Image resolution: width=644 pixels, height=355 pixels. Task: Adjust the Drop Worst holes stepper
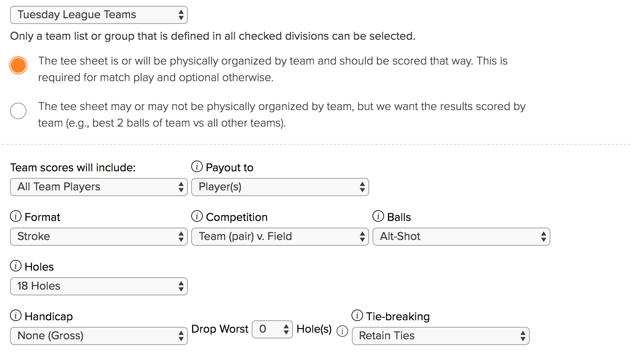[x=272, y=329]
